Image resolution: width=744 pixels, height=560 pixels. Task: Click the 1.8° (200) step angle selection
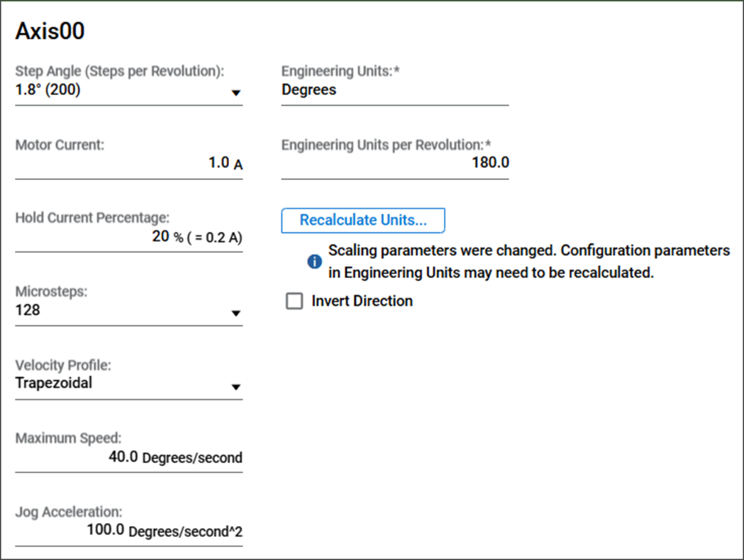click(48, 89)
